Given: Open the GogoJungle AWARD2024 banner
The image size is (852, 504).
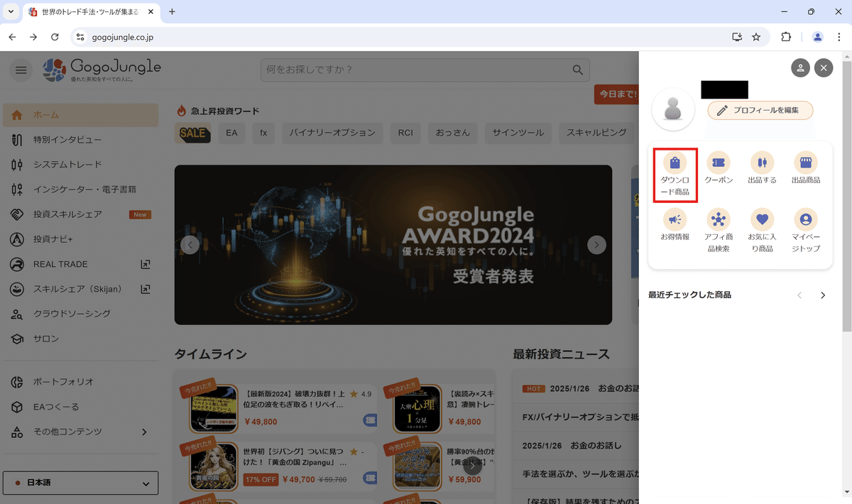Looking at the screenshot, I should coord(393,245).
